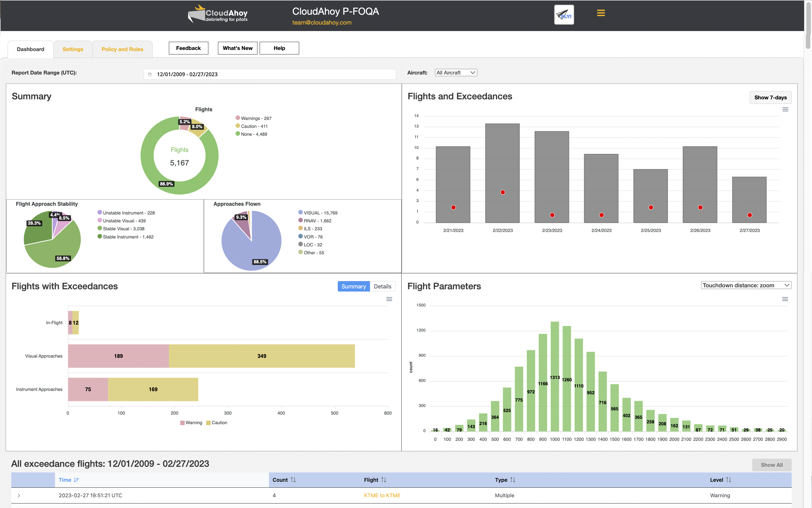812x508 pixels.
Task: Sort table by Time column icon
Action: 76,480
